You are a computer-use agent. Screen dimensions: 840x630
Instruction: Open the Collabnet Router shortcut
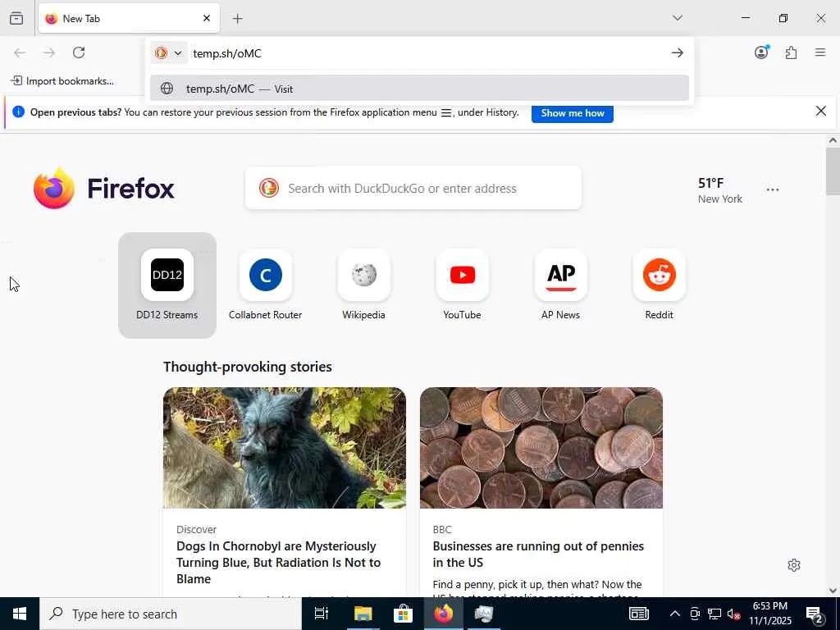[265, 285]
